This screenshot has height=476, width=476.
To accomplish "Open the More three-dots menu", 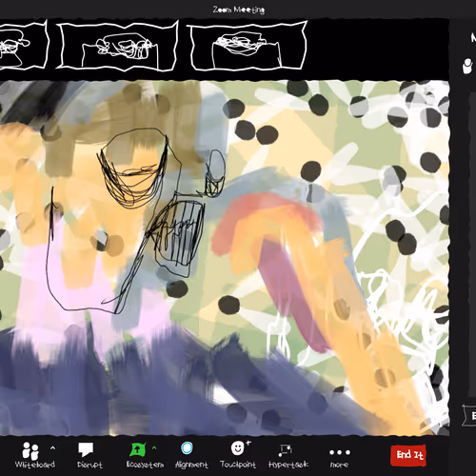I will pos(340,452).
